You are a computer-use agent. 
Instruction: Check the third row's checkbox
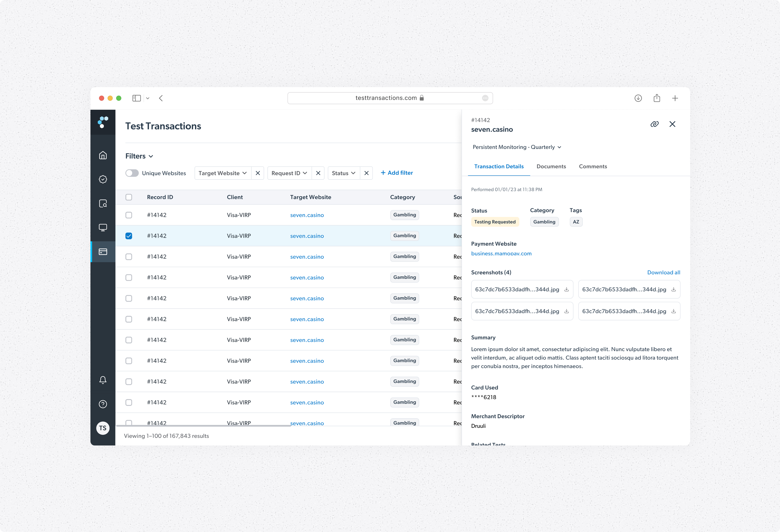(129, 257)
